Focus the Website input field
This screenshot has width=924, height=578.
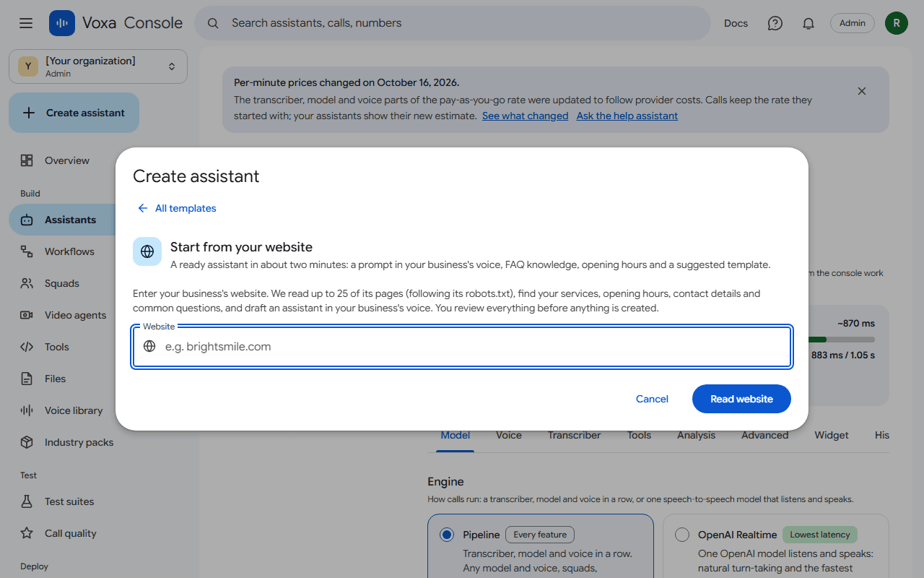pyautogui.click(x=462, y=347)
